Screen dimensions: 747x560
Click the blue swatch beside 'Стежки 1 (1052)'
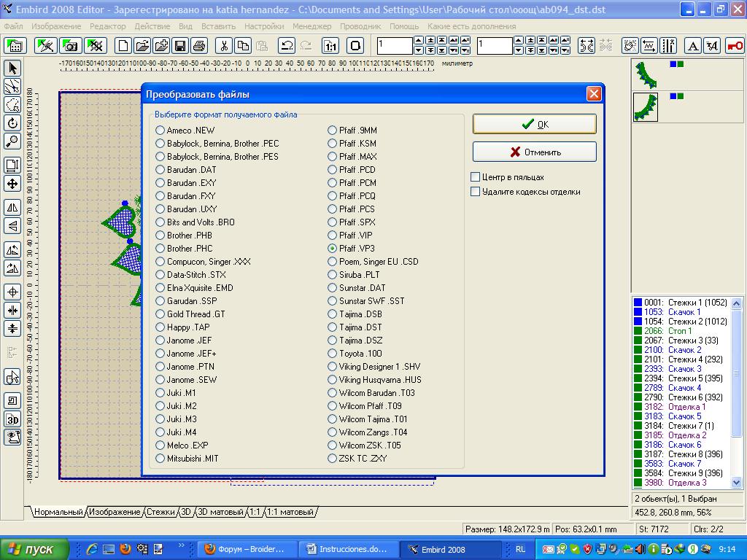[x=637, y=303]
